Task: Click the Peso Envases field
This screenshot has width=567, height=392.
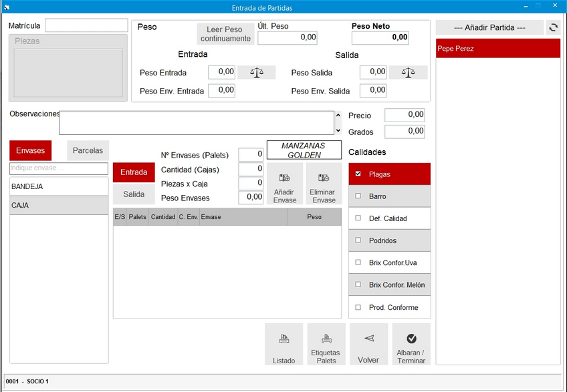Action: [251, 197]
